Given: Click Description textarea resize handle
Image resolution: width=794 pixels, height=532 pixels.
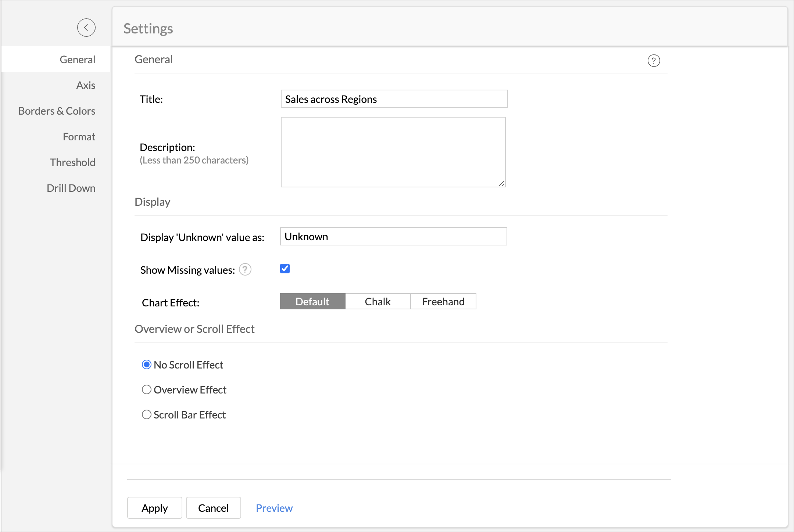Looking at the screenshot, I should (x=502, y=183).
